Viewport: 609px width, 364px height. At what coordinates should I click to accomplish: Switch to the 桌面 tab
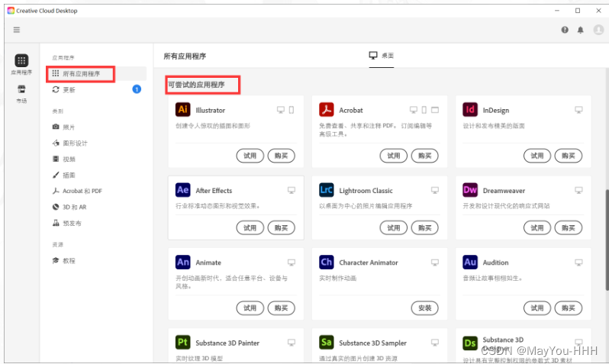pyautogui.click(x=382, y=56)
